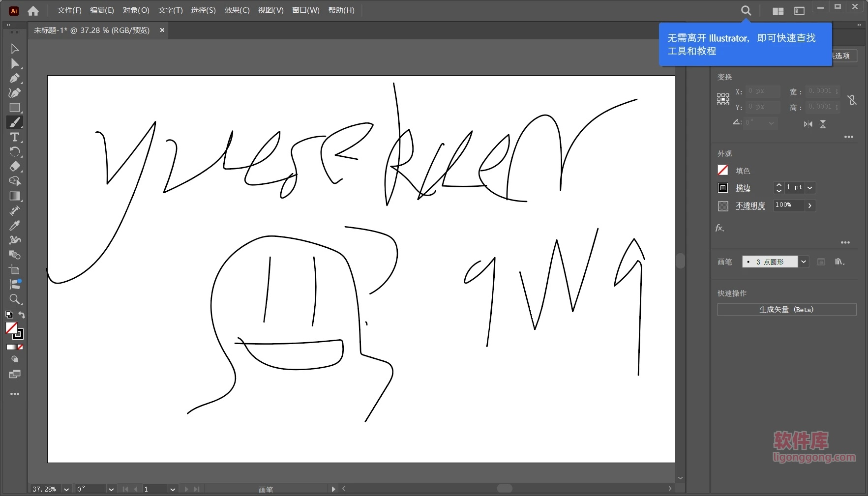
Task: Open the Arrange Documents icon
Action: pyautogui.click(x=778, y=11)
